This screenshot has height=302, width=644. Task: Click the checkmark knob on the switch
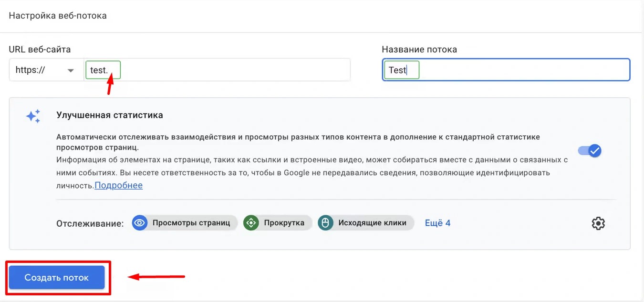(594, 151)
